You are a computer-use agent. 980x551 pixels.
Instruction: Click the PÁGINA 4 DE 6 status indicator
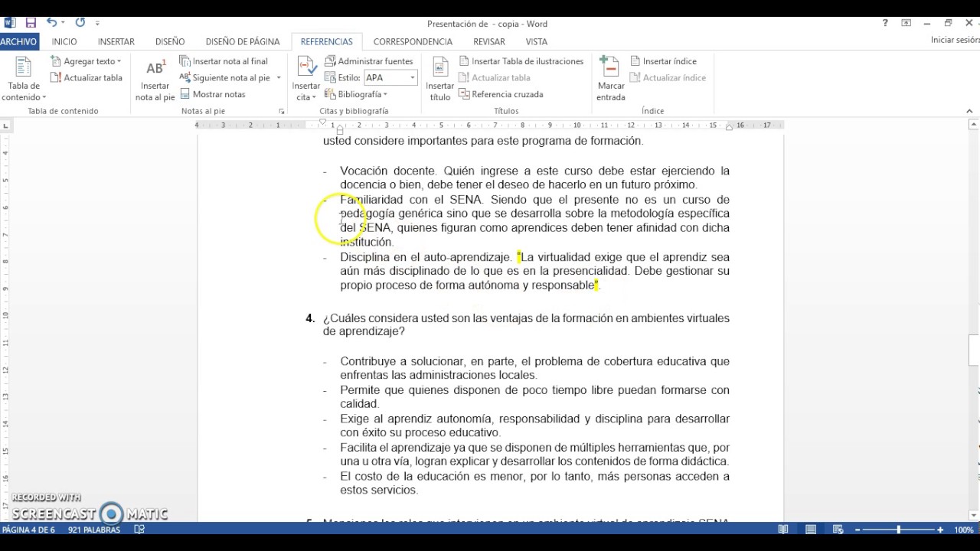(28, 530)
